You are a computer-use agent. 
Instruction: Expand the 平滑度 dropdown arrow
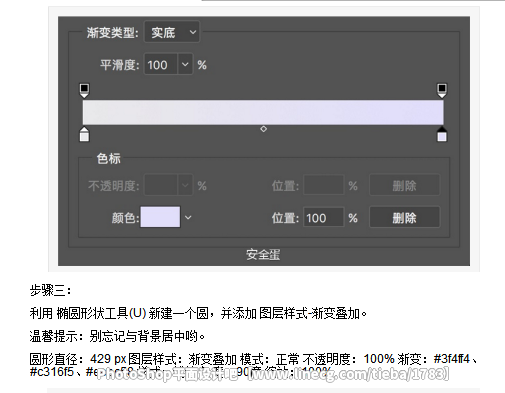click(185, 64)
